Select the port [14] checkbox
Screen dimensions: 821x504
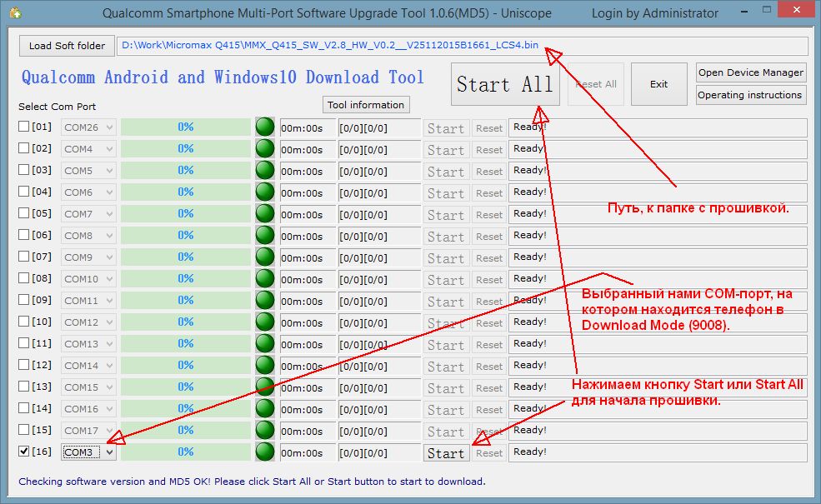click(x=23, y=407)
